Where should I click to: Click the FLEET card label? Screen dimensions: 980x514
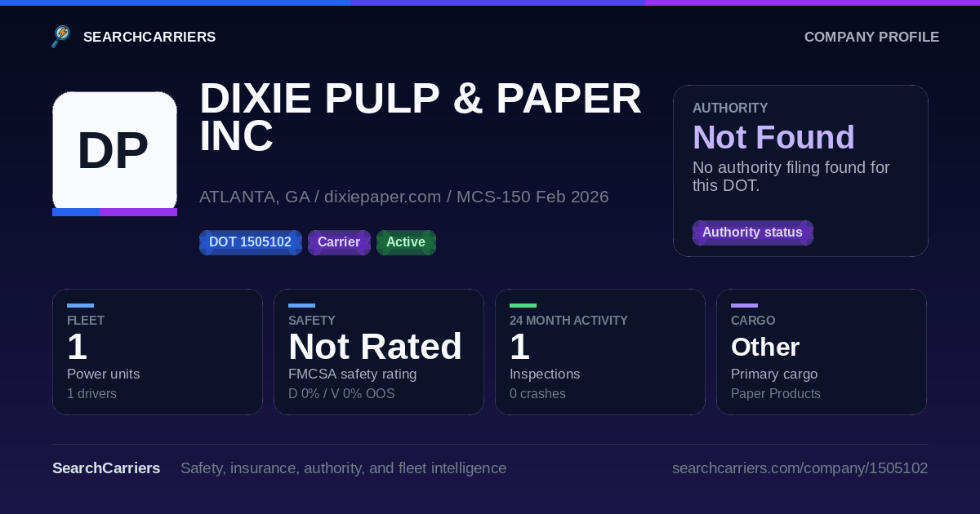[x=86, y=321]
